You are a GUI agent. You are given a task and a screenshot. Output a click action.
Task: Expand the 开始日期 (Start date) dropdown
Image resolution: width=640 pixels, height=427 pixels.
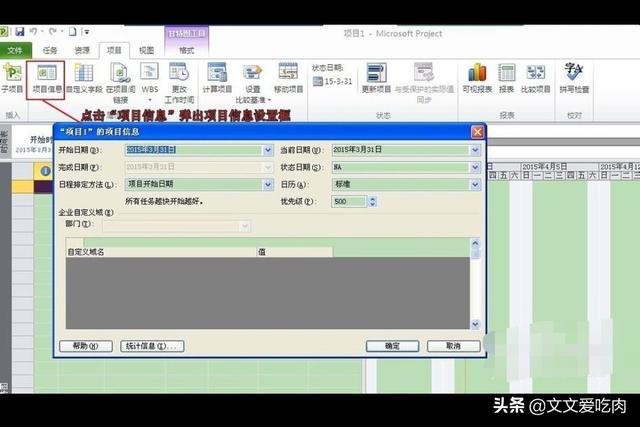click(267, 150)
